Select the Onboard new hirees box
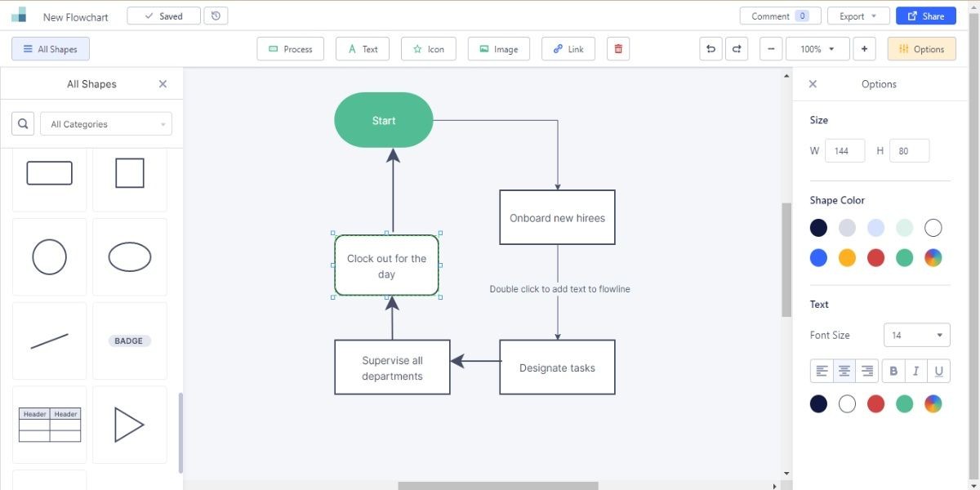 pyautogui.click(x=557, y=217)
